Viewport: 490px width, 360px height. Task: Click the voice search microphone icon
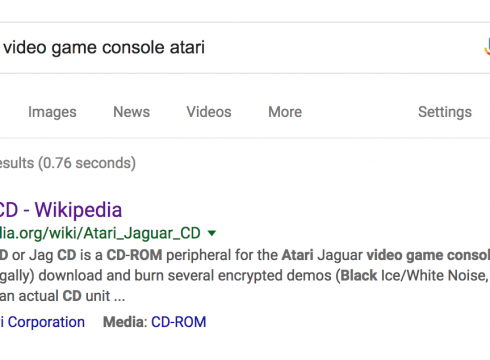487,47
